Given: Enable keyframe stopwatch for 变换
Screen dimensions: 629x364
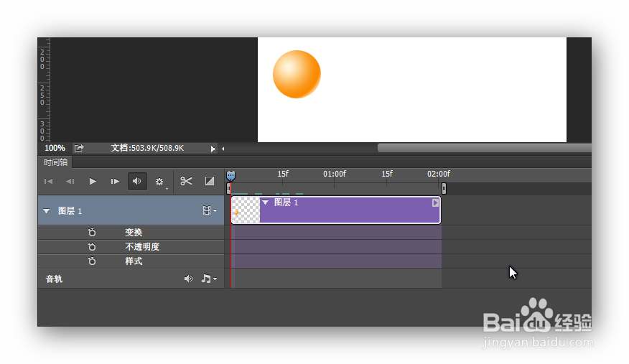Looking at the screenshot, I should (92, 233).
